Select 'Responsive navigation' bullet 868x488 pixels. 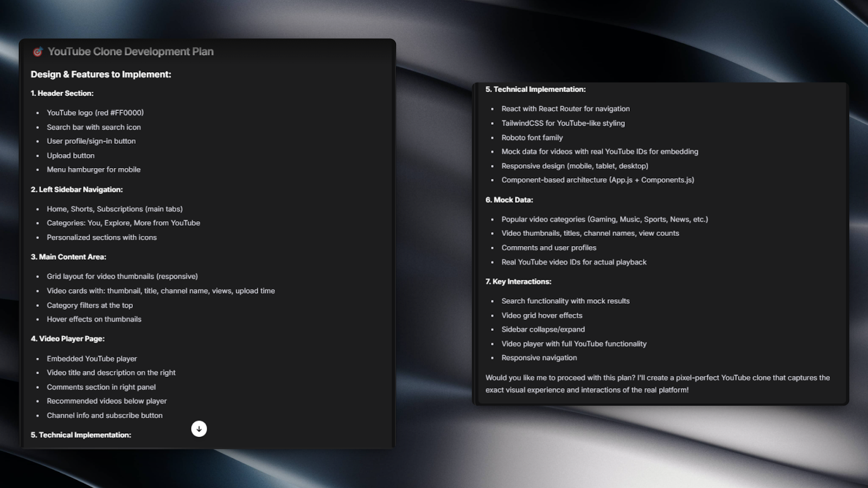click(x=539, y=358)
